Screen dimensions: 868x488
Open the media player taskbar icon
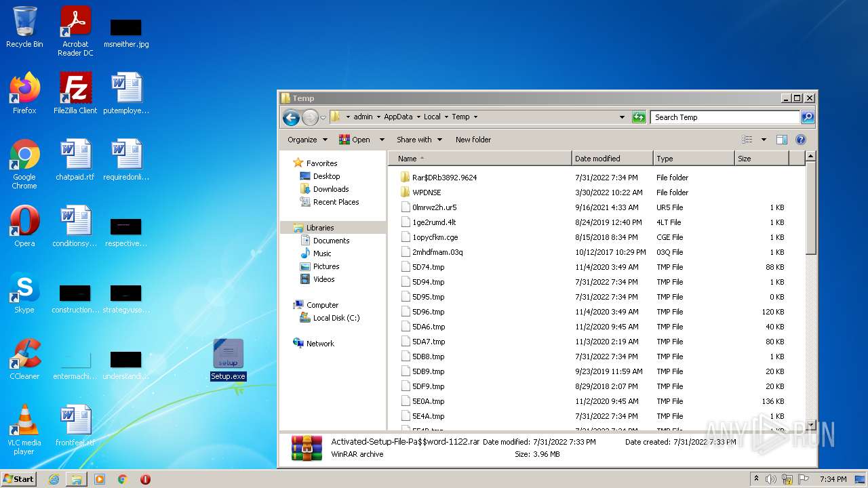pos(100,479)
